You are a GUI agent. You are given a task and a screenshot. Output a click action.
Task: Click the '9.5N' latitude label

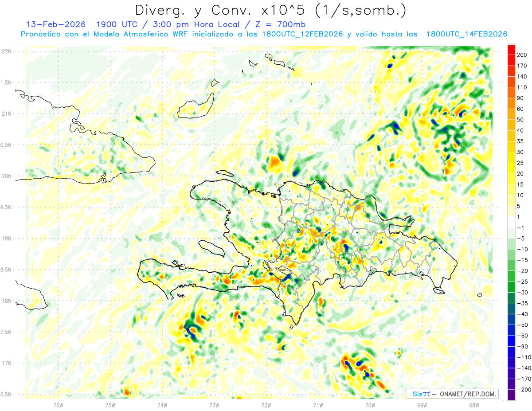point(7,207)
